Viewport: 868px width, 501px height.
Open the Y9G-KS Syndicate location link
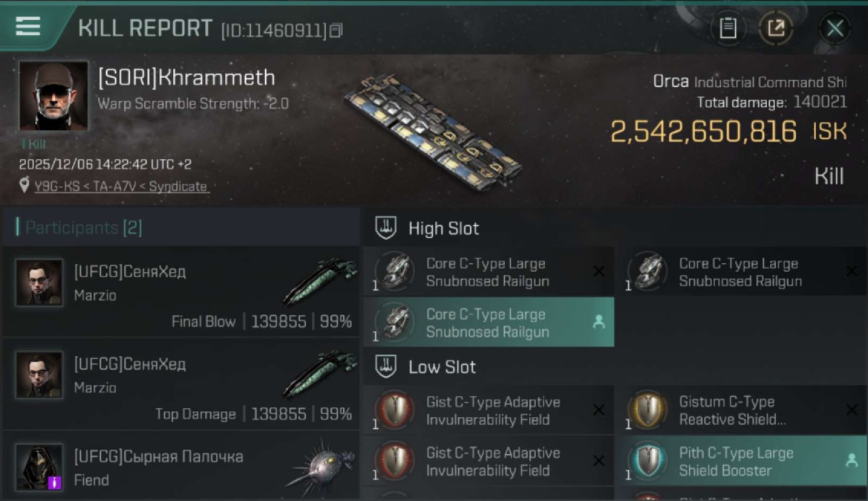coord(120,186)
